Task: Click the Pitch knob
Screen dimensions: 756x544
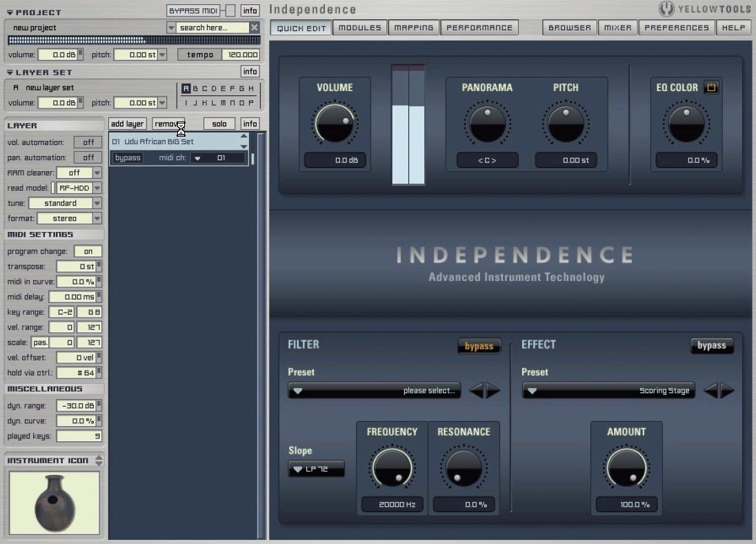Action: [x=566, y=123]
